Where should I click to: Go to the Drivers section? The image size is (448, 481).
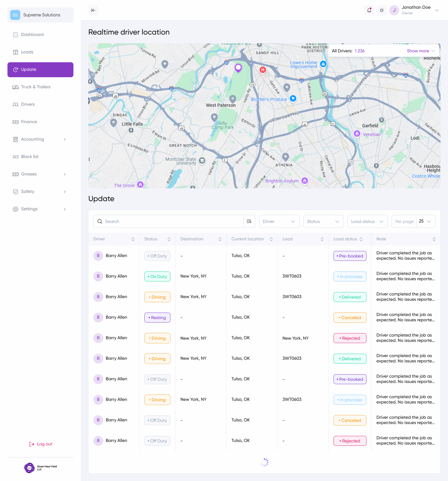pyautogui.click(x=28, y=104)
